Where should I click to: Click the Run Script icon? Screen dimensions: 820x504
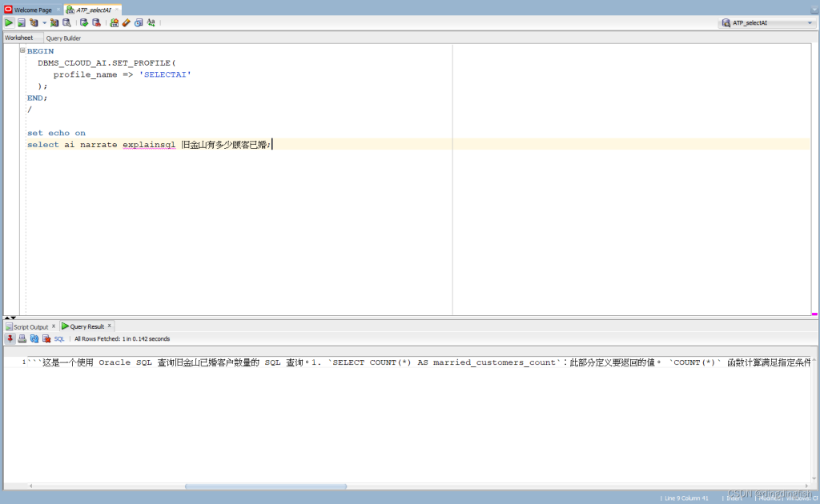22,22
